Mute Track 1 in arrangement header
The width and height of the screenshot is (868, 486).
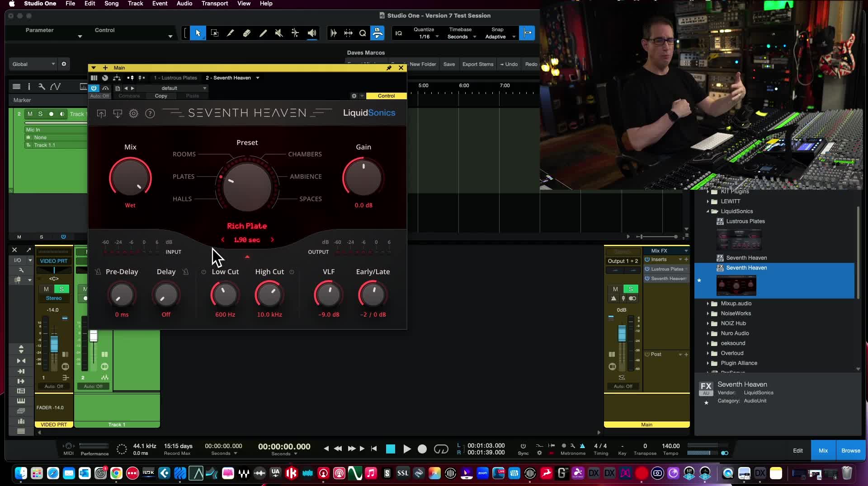tap(30, 114)
